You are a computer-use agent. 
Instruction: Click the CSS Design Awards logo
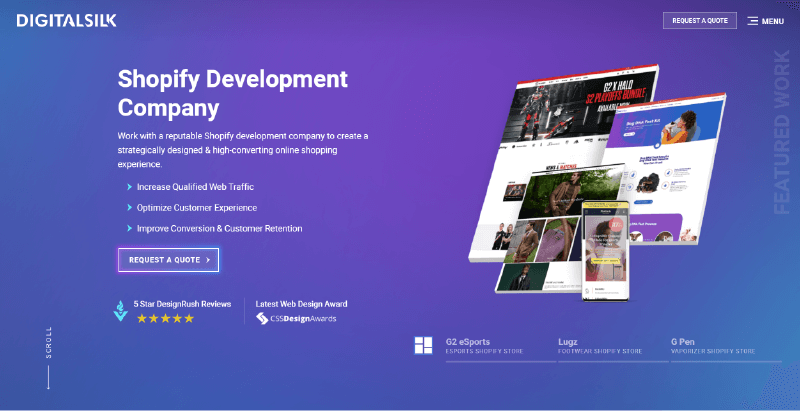pyautogui.click(x=296, y=319)
